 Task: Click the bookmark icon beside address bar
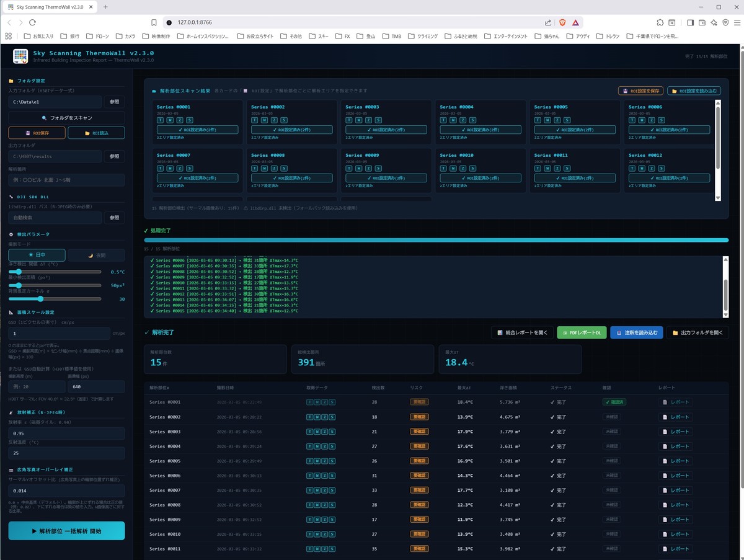tap(154, 22)
